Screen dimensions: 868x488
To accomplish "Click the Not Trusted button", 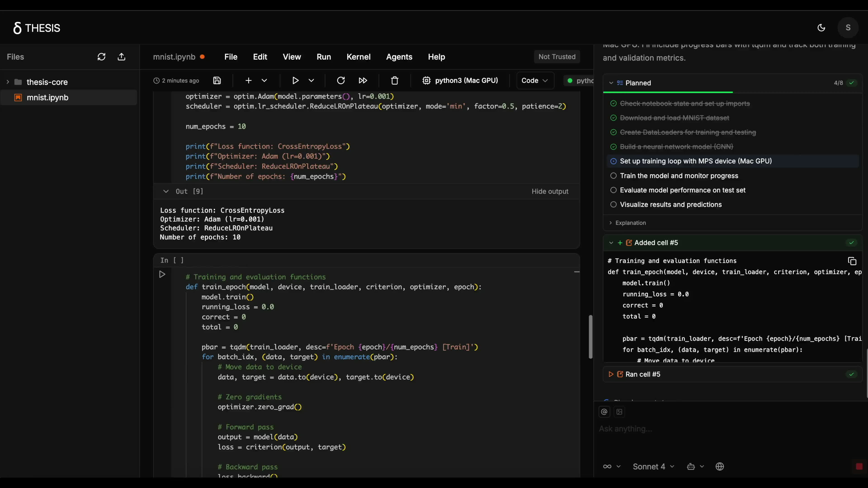I will (x=557, y=57).
